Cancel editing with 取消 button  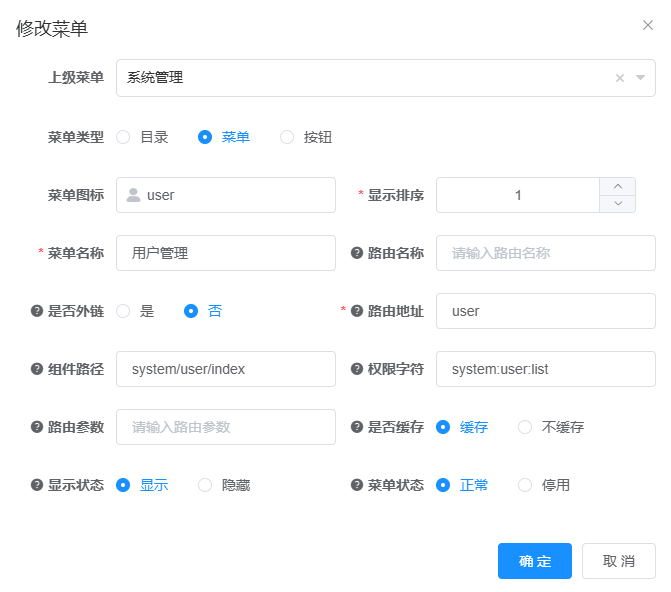618,561
